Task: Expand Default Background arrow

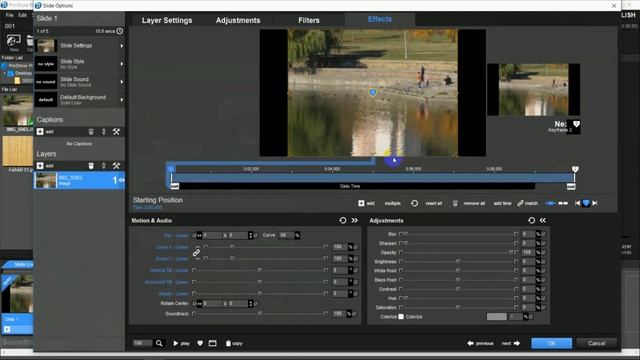Action: pos(122,100)
